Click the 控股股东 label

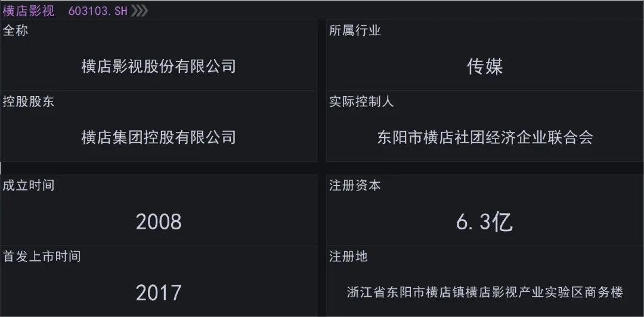click(x=29, y=102)
